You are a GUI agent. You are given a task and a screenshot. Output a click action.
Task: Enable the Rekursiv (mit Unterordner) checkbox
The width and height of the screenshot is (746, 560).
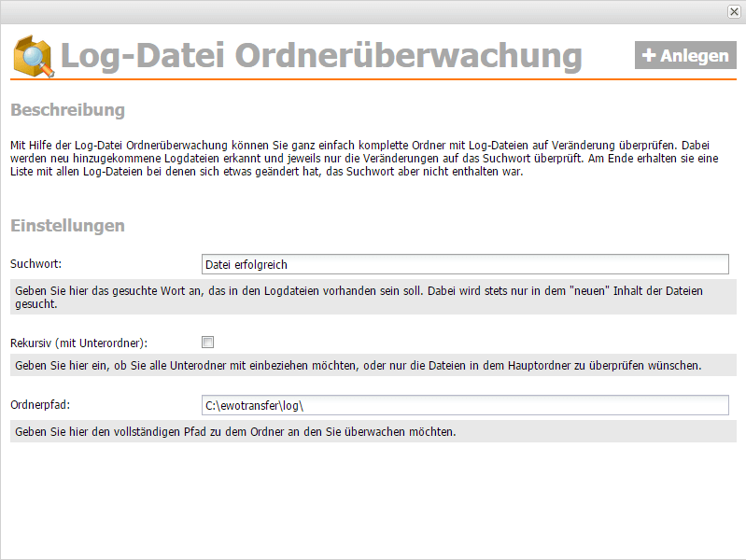click(208, 342)
